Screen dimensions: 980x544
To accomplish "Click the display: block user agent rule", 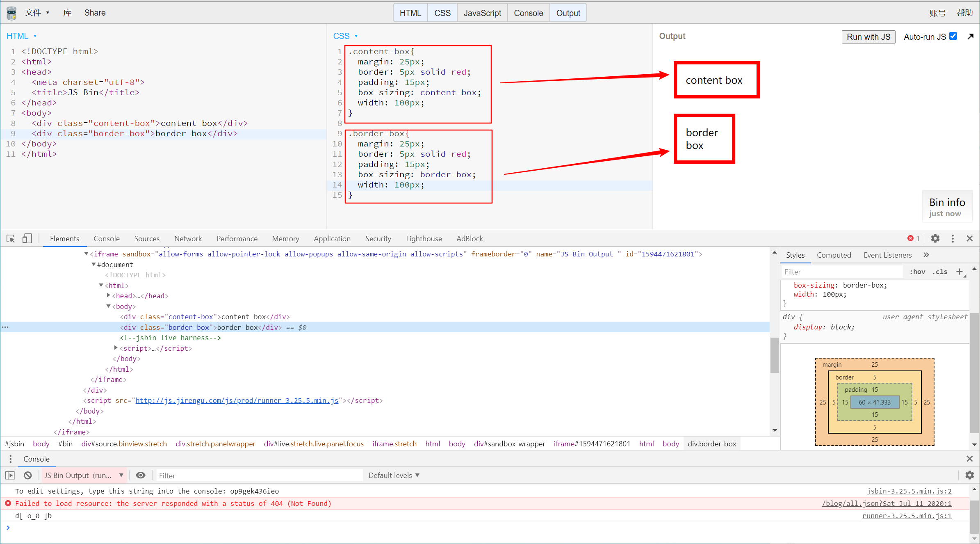I will click(x=824, y=327).
